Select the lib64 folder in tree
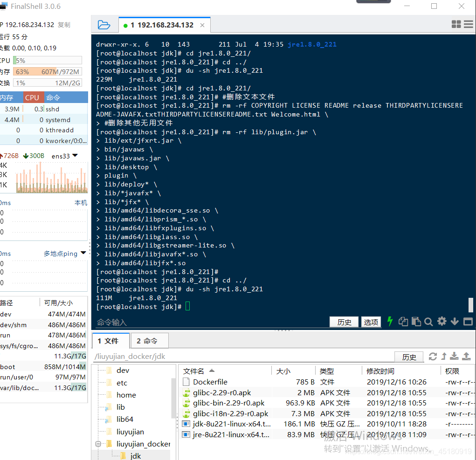 [x=124, y=419]
